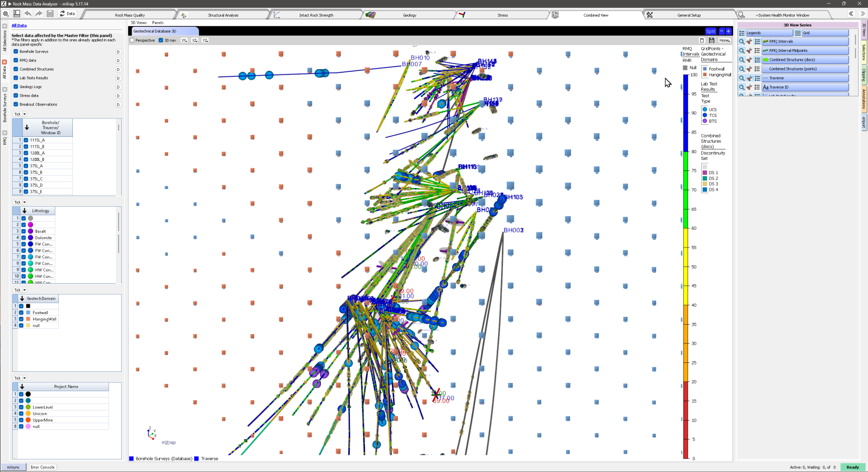Open the settings gear in top toolbar
Viewport: 868px width, 472px height.
6,14
